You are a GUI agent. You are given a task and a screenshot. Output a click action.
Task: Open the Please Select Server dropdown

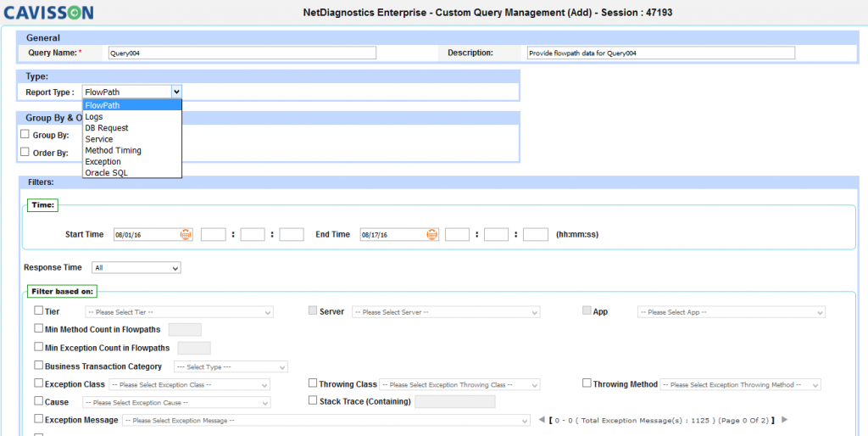(x=446, y=312)
